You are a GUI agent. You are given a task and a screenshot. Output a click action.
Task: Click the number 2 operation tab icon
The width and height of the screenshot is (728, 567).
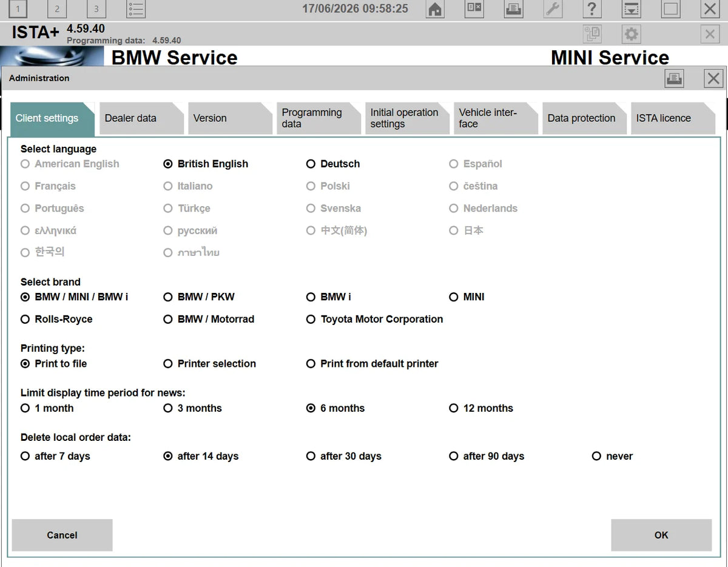point(57,9)
